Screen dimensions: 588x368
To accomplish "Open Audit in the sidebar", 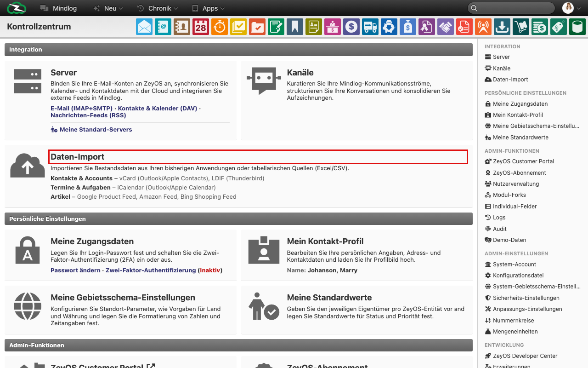I will (496, 229).
